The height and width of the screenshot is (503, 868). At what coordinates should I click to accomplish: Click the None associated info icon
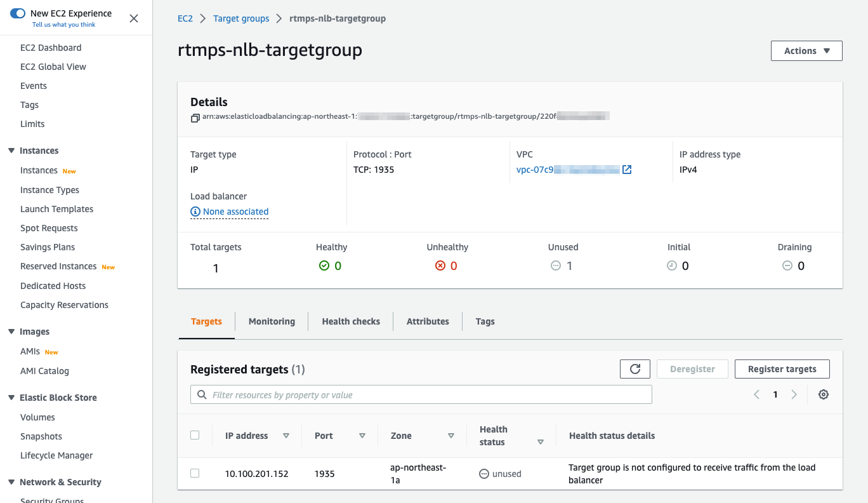click(x=195, y=211)
